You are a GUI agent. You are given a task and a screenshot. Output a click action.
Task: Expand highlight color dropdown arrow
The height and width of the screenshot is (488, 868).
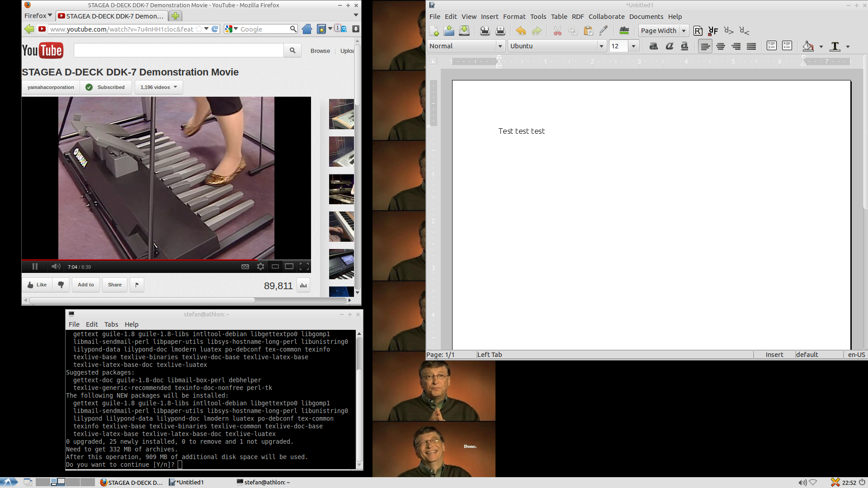pyautogui.click(x=821, y=47)
